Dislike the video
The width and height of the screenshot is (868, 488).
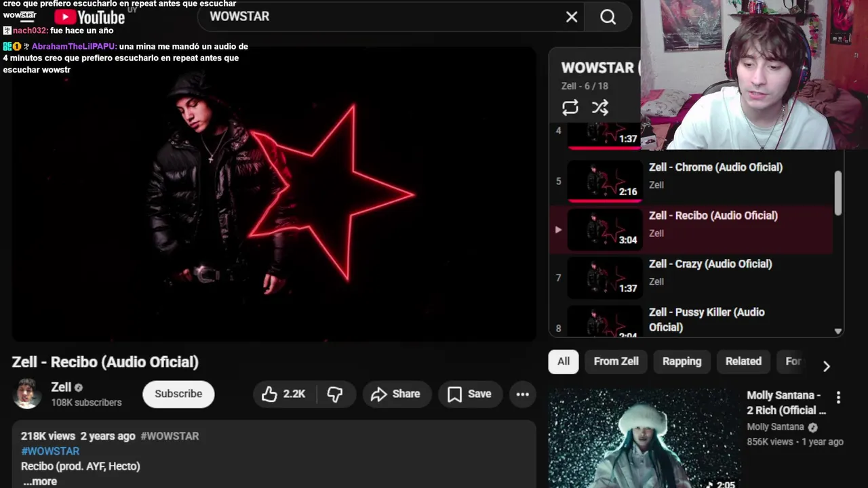[x=335, y=394]
